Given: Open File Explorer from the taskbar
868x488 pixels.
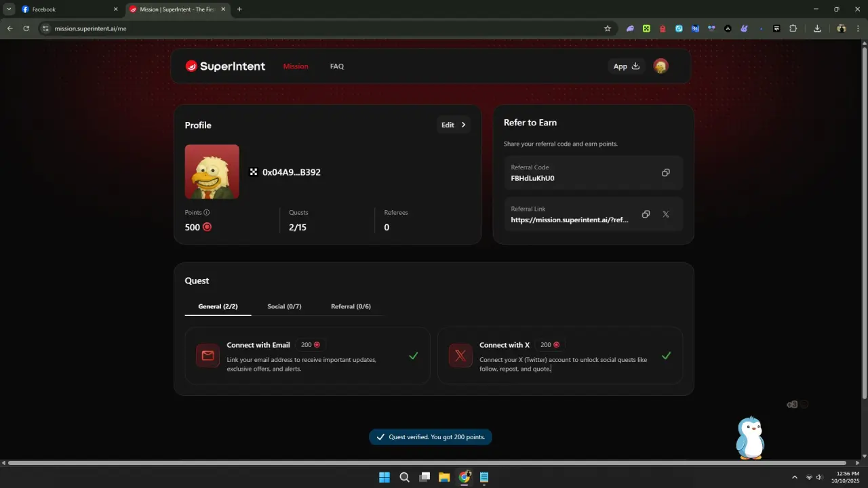Looking at the screenshot, I should (444, 477).
